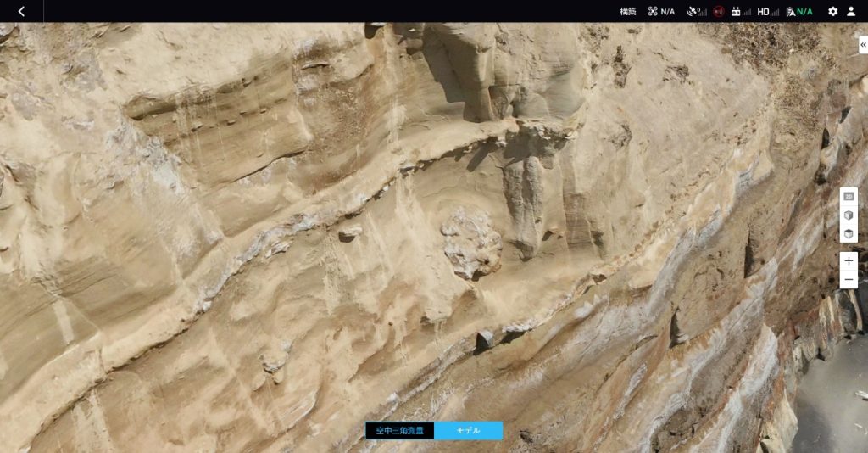Click the 構築 label in top bar
The image size is (868, 453).
point(627,11)
